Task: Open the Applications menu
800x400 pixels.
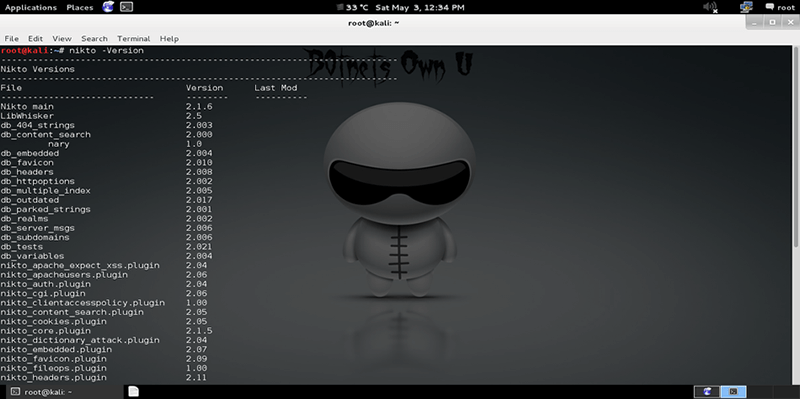Action: (x=31, y=7)
